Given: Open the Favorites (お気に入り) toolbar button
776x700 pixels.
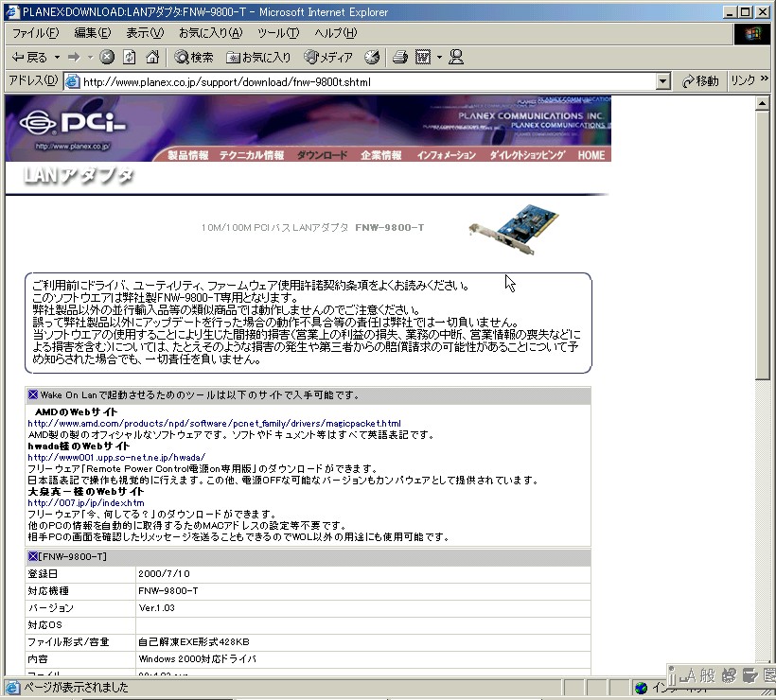Looking at the screenshot, I should 259,58.
